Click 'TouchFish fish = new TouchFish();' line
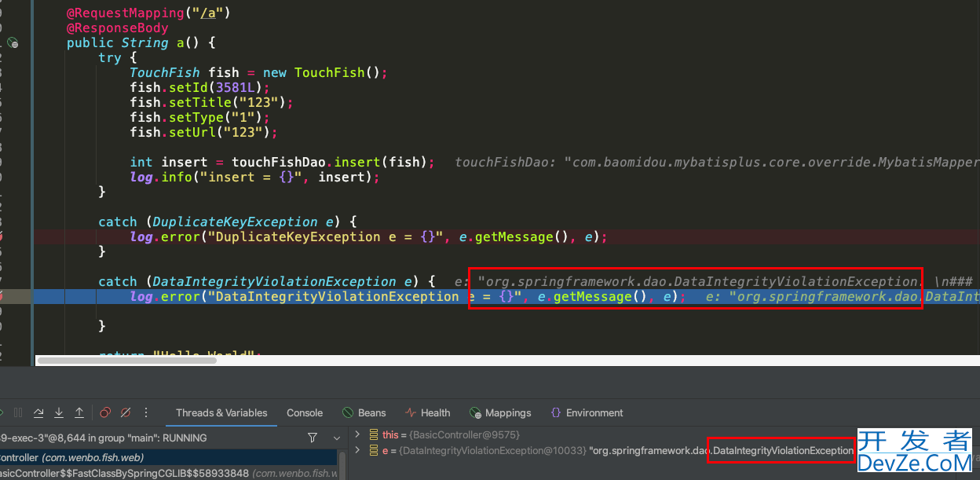Viewport: 980px width, 480px height. coord(259,72)
